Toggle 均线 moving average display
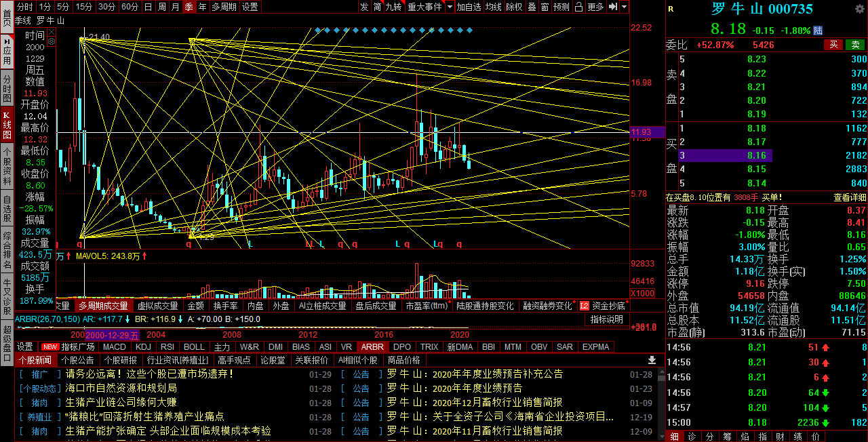The width and height of the screenshot is (868, 442). [x=493, y=7]
